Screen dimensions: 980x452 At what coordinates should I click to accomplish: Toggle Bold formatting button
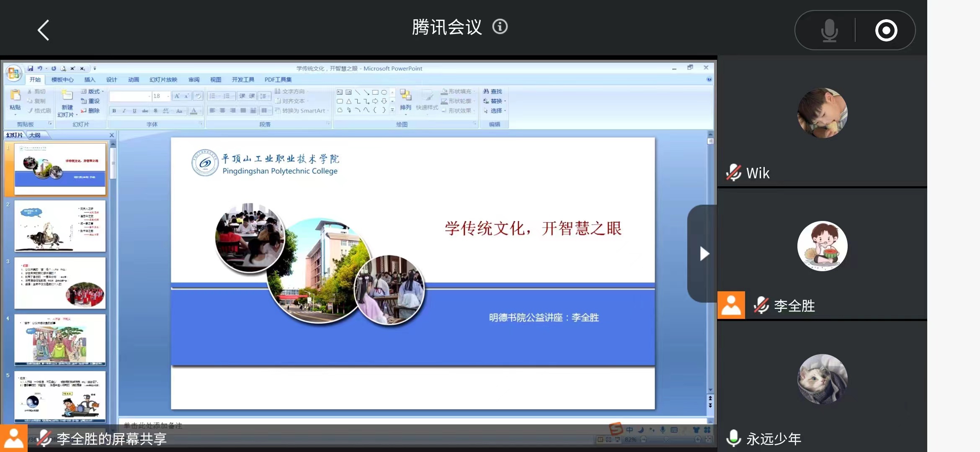pyautogui.click(x=114, y=111)
